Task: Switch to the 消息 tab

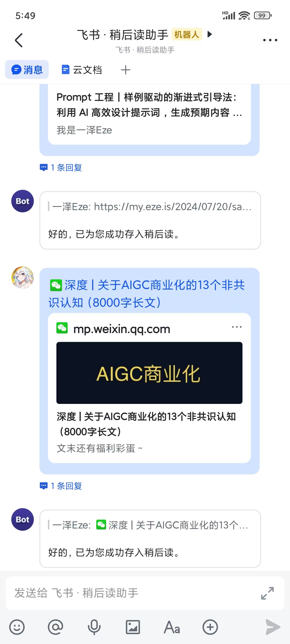Action: 27,70
